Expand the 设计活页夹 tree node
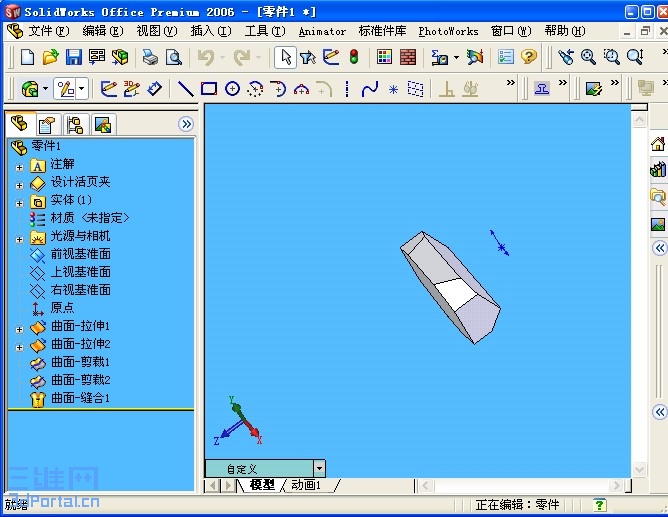This screenshot has height=517, width=668. point(19,186)
